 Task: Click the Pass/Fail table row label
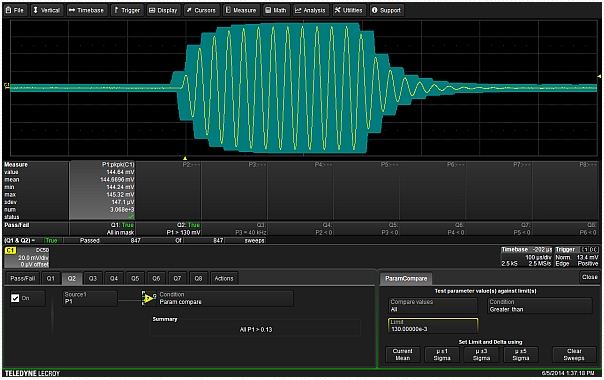tap(17, 225)
